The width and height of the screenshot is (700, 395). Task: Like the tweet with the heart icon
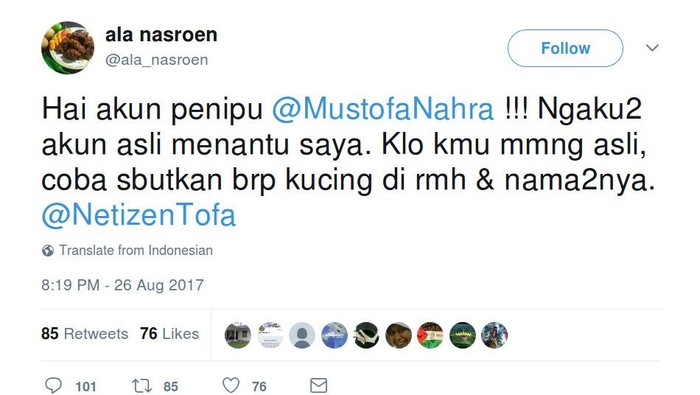click(231, 385)
